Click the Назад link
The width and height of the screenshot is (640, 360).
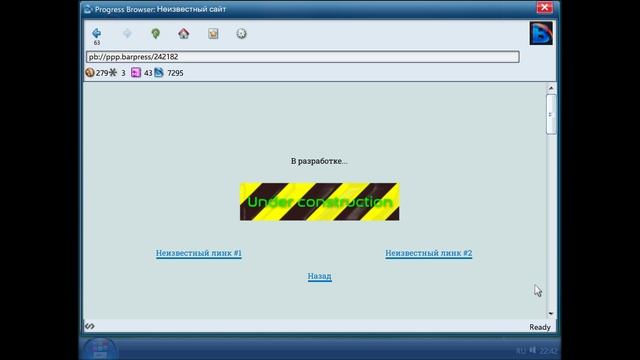pyautogui.click(x=320, y=276)
